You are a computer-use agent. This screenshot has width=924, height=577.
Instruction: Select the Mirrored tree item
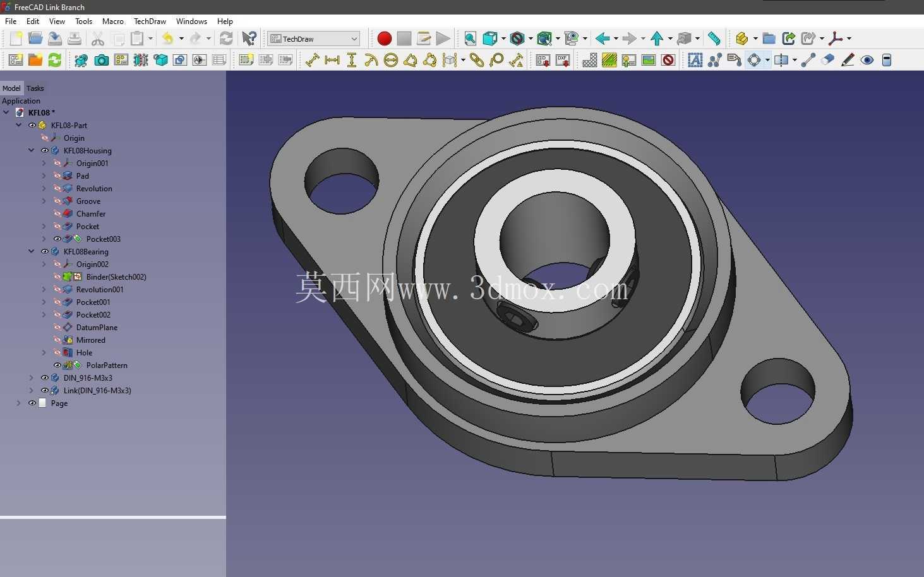pos(91,340)
